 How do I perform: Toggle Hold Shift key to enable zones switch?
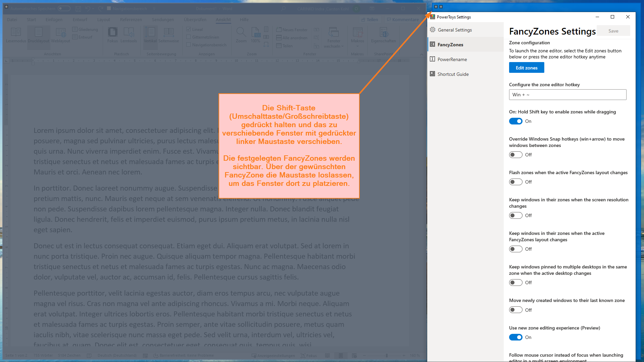[x=515, y=121]
